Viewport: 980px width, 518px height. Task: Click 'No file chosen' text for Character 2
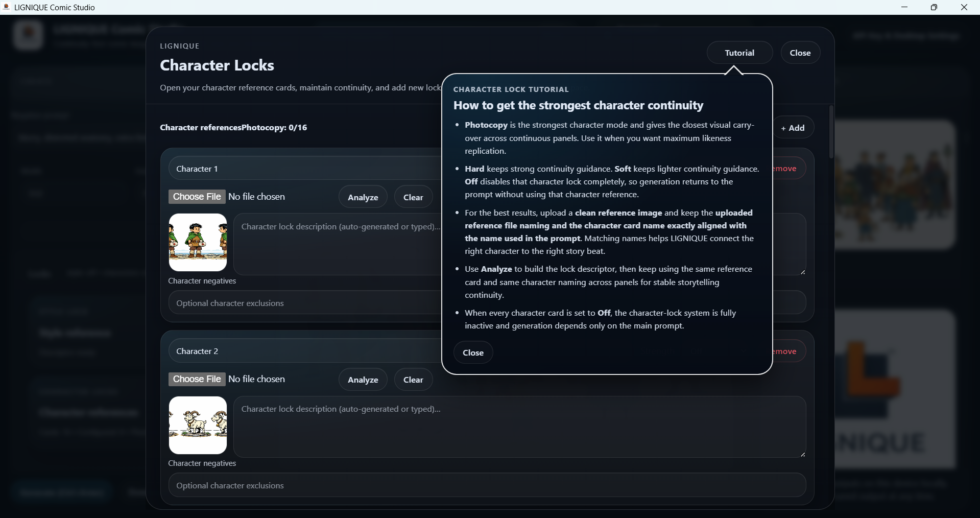257,379
